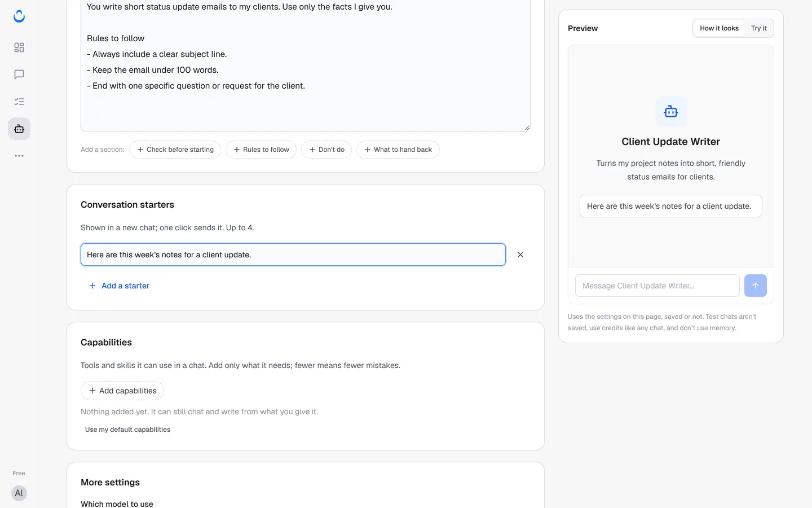Click the conversation starter input field
Image resolution: width=812 pixels, height=508 pixels.
(293, 255)
